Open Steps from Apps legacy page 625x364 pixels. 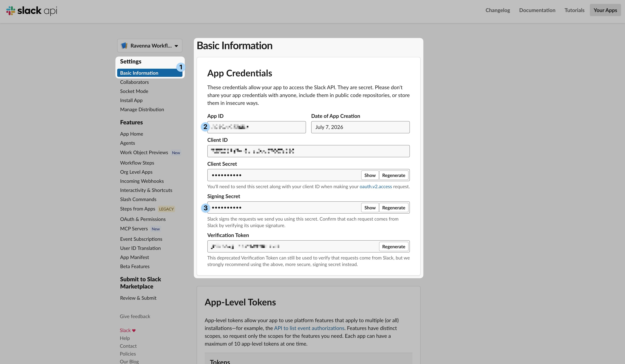point(138,209)
